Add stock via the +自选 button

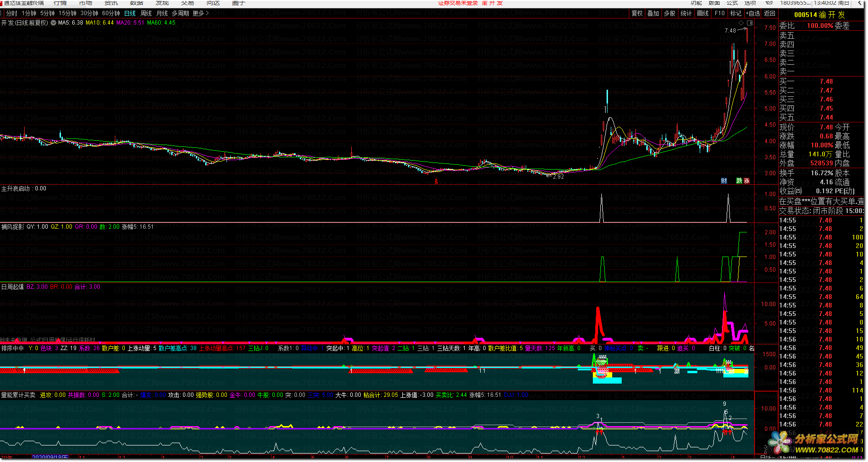[753, 13]
